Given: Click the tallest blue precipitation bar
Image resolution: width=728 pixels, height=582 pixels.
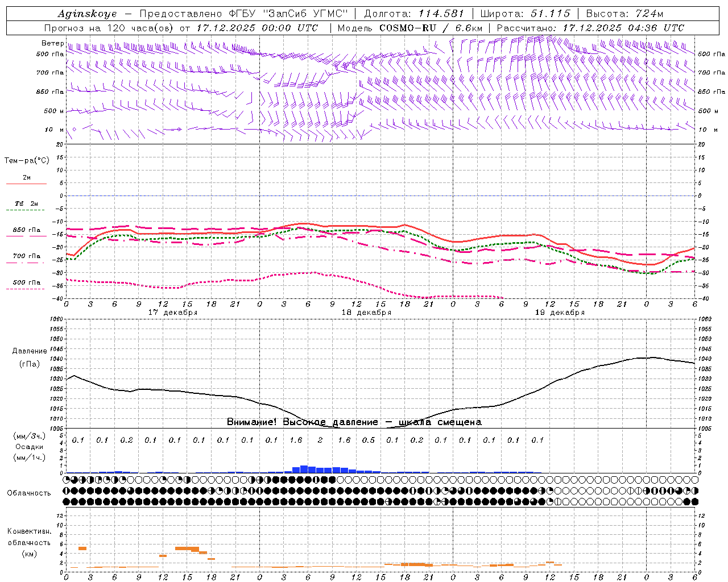Looking at the screenshot, I should 304,469.
